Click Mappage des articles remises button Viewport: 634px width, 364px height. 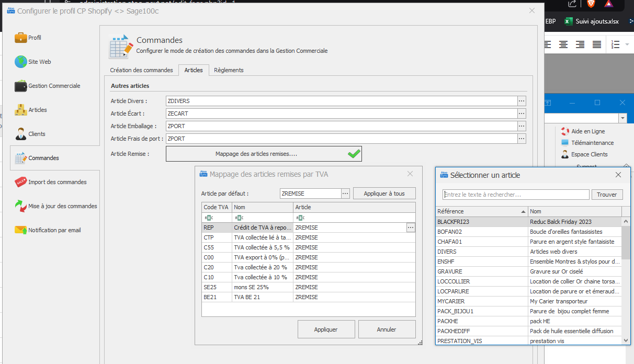[264, 154]
